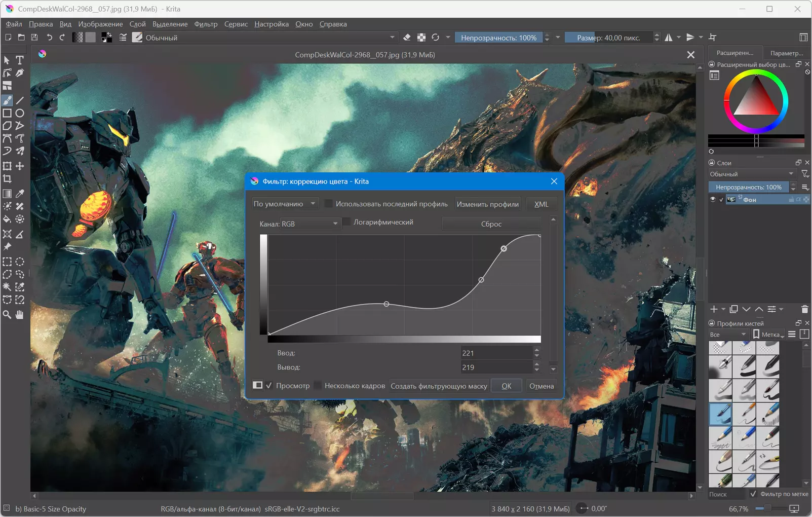Expand the По умолчанию preset dropdown
812x517 pixels.
pyautogui.click(x=285, y=204)
